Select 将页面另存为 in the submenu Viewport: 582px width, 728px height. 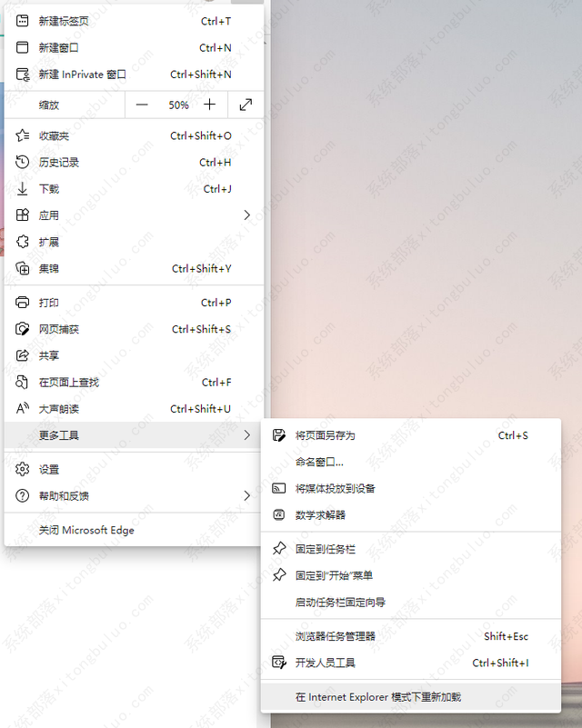(x=411, y=435)
